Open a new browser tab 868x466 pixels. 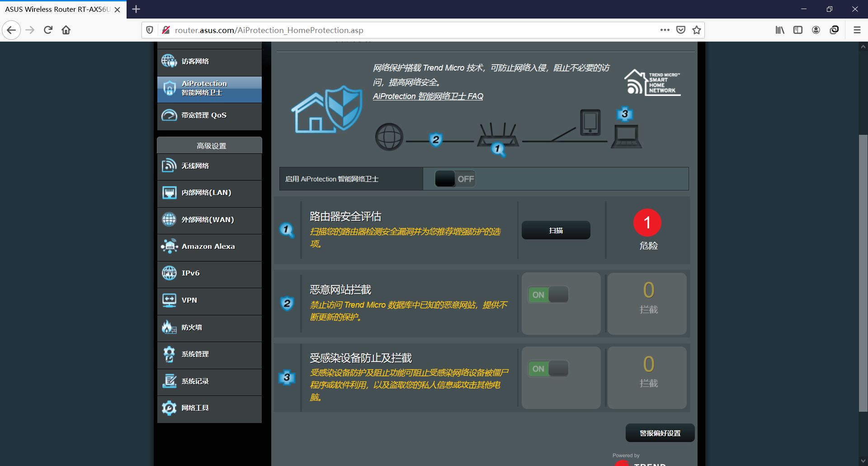click(136, 9)
